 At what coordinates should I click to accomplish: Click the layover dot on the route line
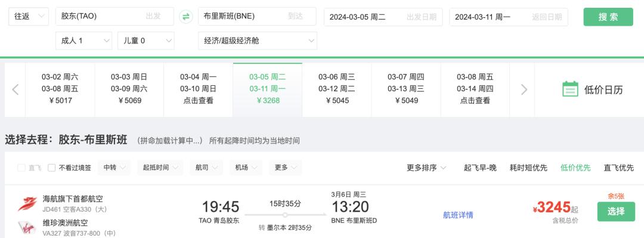tap(284, 215)
